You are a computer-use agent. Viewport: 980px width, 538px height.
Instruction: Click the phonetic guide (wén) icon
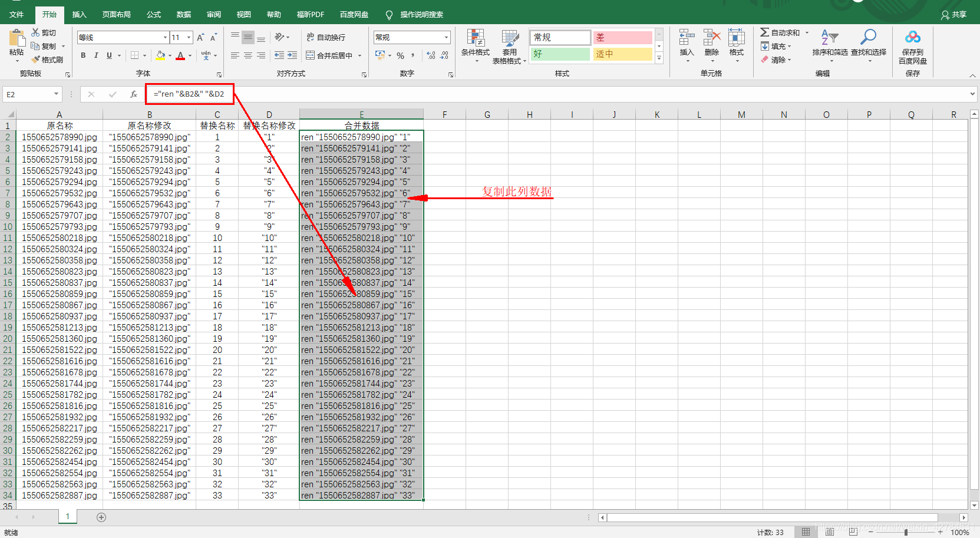click(206, 55)
